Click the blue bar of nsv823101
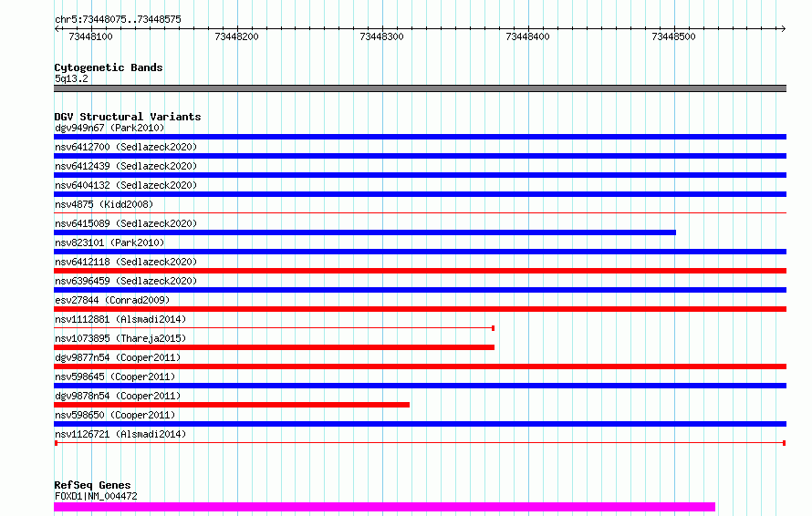Viewport: 812px width, 516px height. pos(420,252)
